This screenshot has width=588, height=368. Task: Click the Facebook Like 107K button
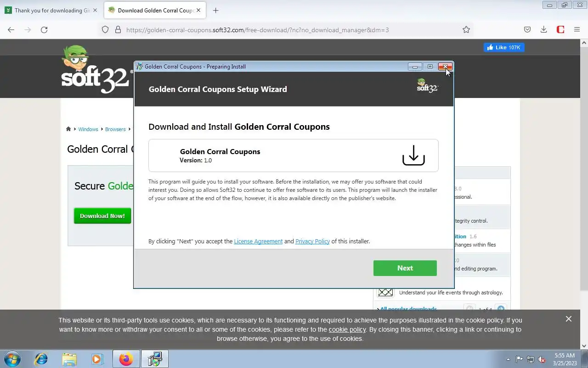tap(504, 47)
